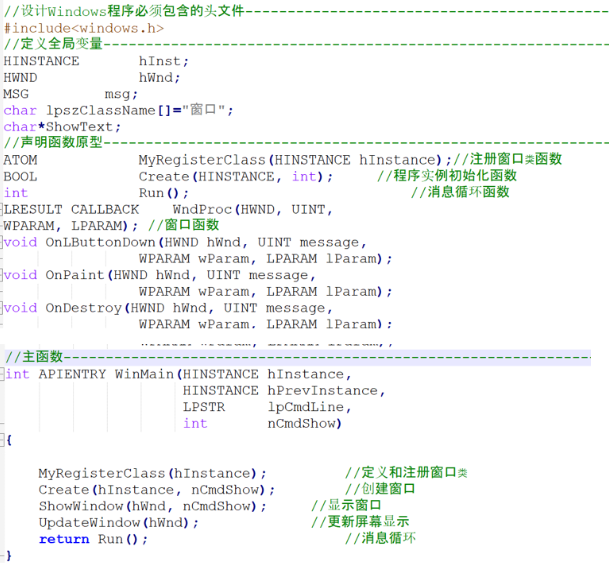Screen dimensions: 609x566
Task: Click the "lpszClassName[]" identifier
Action: click(108, 111)
